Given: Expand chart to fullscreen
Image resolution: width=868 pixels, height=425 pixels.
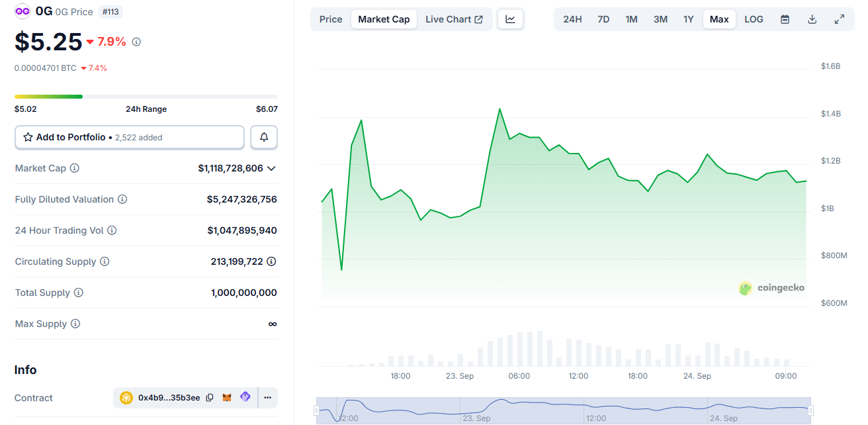Looking at the screenshot, I should 839,19.
